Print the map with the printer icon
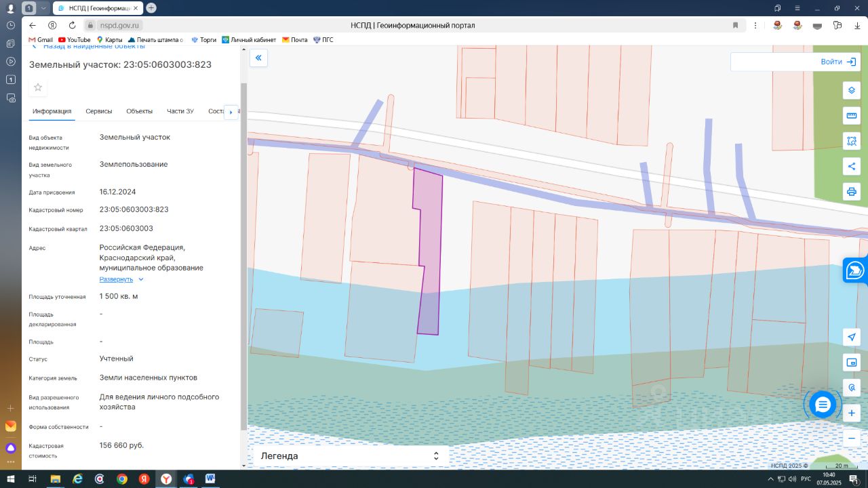The height and width of the screenshot is (488, 868). pos(852,191)
